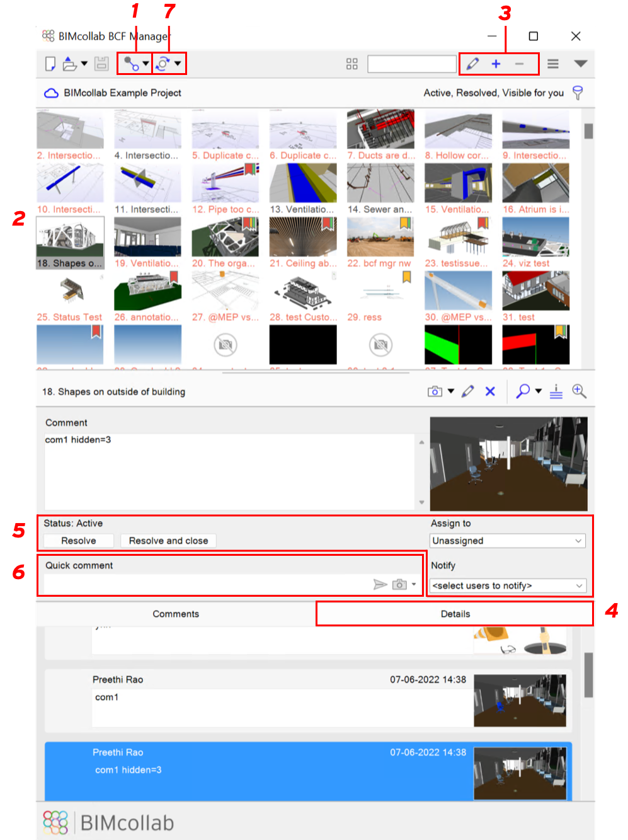This screenshot has width=628, height=840.
Task: Expand the Quick comment camera dropdown arrow
Action: (x=414, y=585)
